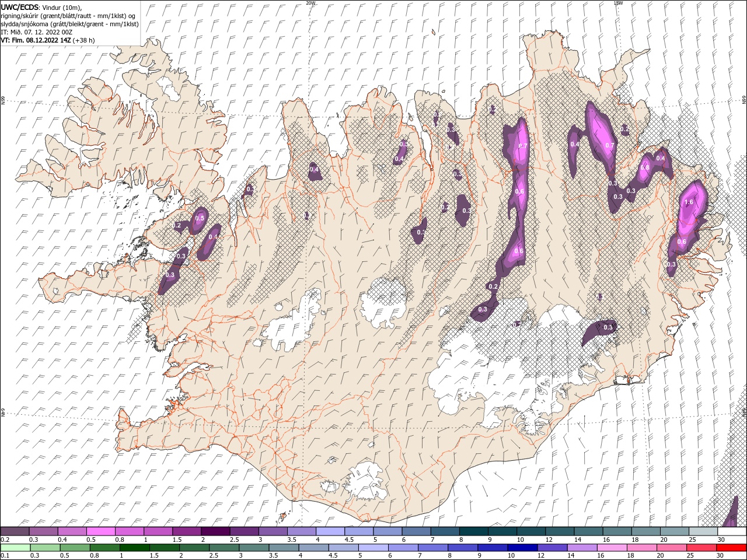Click the 'rigning/skúrir' legend description line
The width and height of the screenshot is (747, 560).
[68, 16]
